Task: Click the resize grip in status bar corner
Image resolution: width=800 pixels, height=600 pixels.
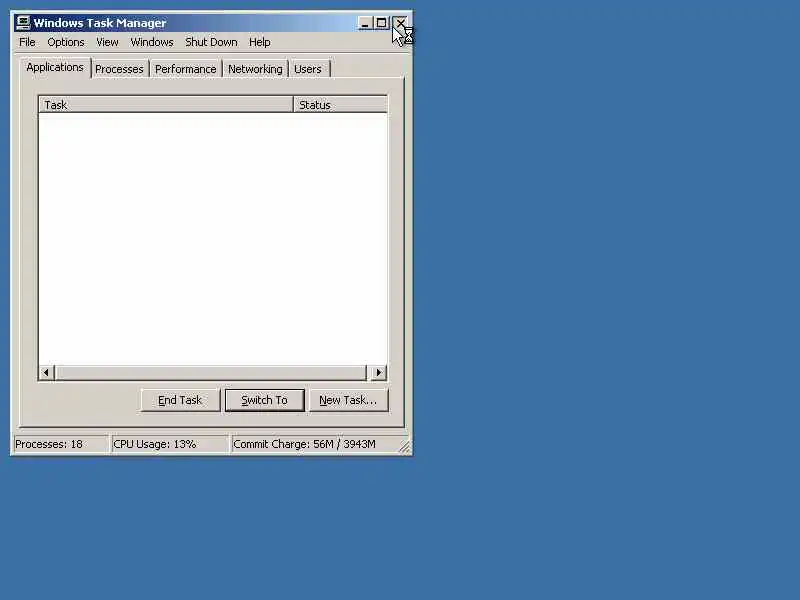Action: 405,447
